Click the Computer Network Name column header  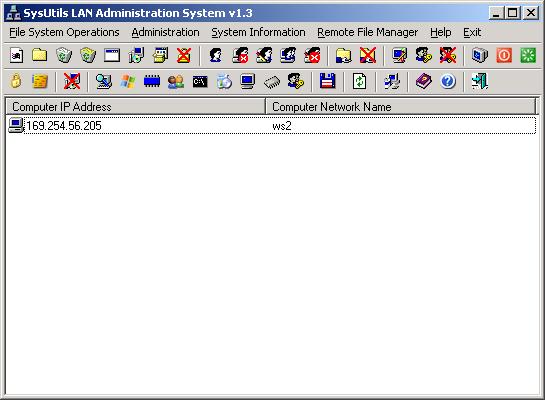click(x=400, y=107)
